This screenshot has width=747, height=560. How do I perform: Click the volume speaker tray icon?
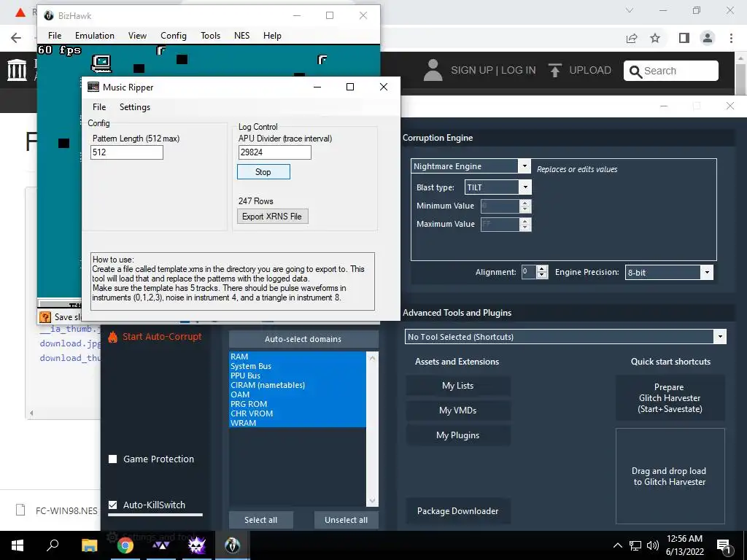click(x=653, y=545)
